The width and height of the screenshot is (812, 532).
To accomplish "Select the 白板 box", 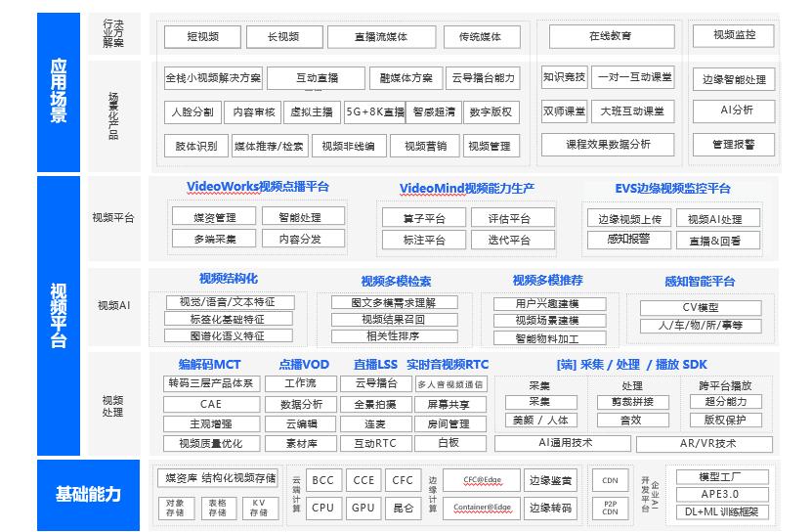I will pyautogui.click(x=450, y=443).
